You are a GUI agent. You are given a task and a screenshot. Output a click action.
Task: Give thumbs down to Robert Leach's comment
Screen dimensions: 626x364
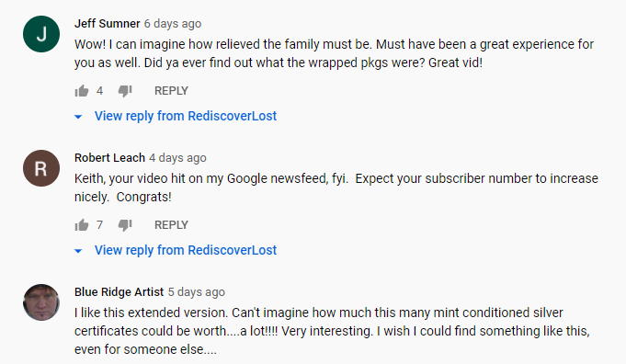coord(125,225)
